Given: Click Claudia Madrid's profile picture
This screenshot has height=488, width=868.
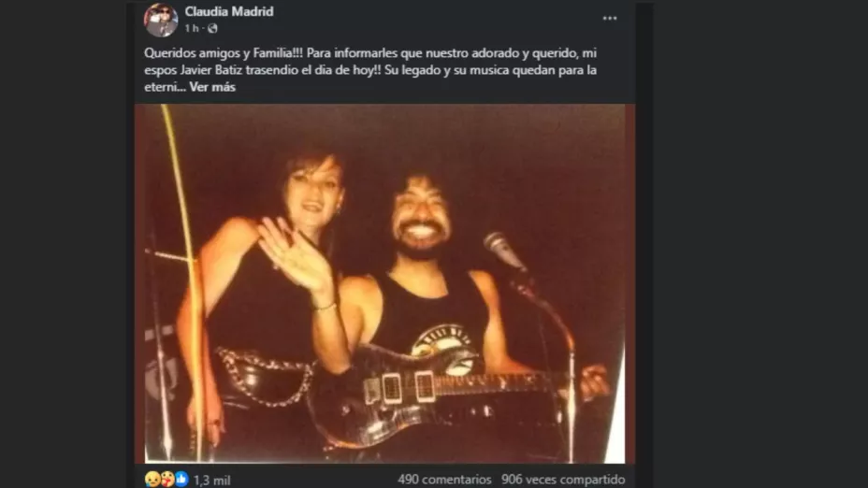Looking at the screenshot, I should pyautogui.click(x=161, y=20).
